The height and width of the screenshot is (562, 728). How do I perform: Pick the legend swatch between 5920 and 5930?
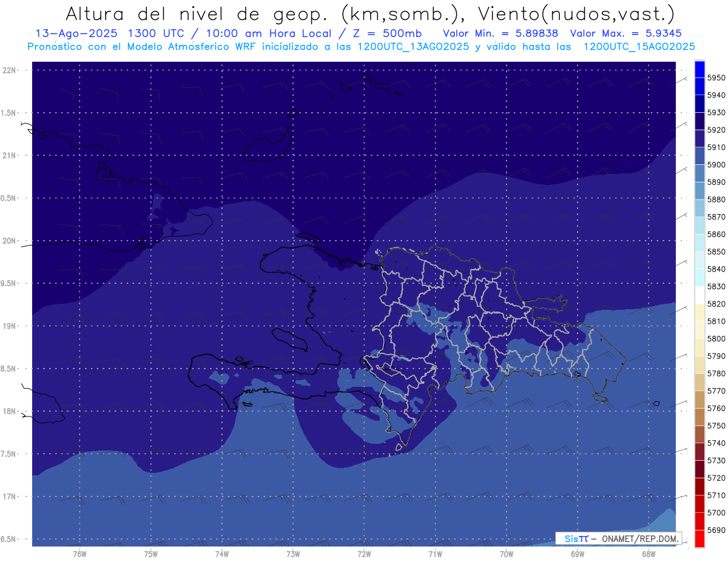[699, 121]
